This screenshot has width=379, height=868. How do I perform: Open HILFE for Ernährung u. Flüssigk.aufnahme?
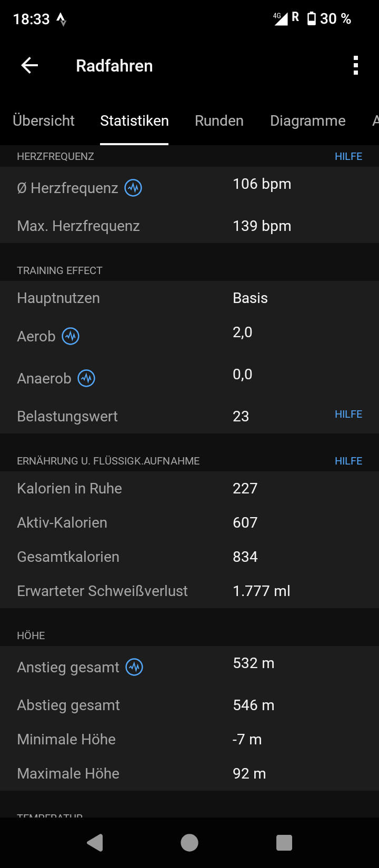[x=348, y=461]
